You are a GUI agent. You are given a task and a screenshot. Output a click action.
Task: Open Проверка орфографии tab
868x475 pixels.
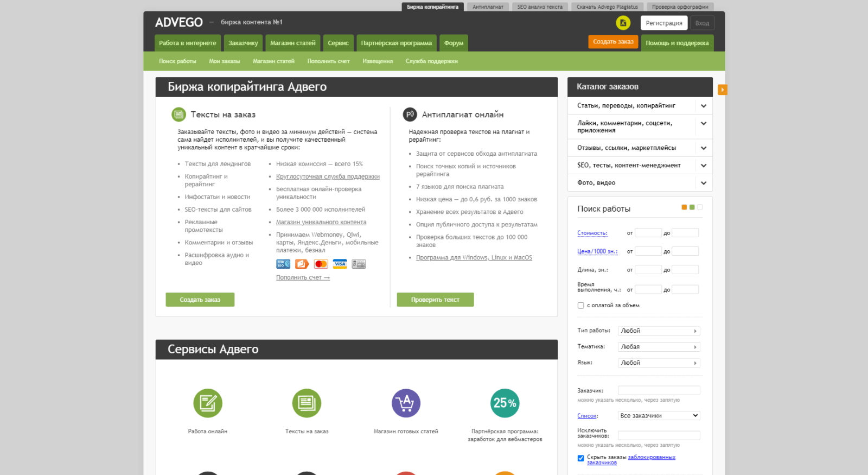coord(680,7)
